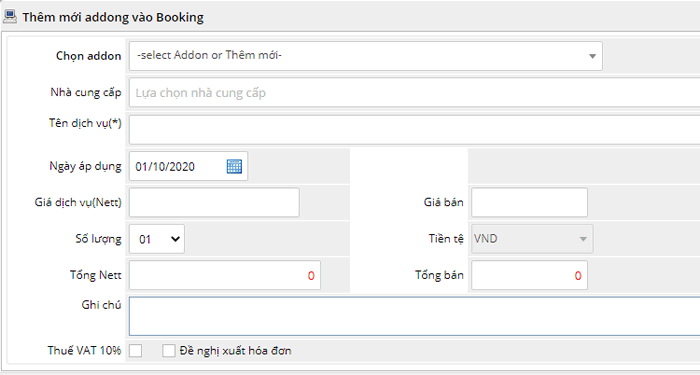Image resolution: width=700 pixels, height=375 pixels.
Task: Click the Đề nghị xuất hóa đơn label
Action: point(235,351)
